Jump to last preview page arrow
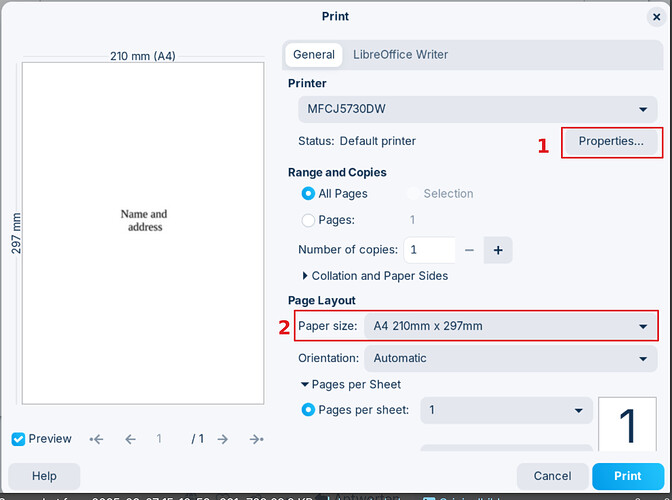The width and height of the screenshot is (672, 500). tap(256, 439)
